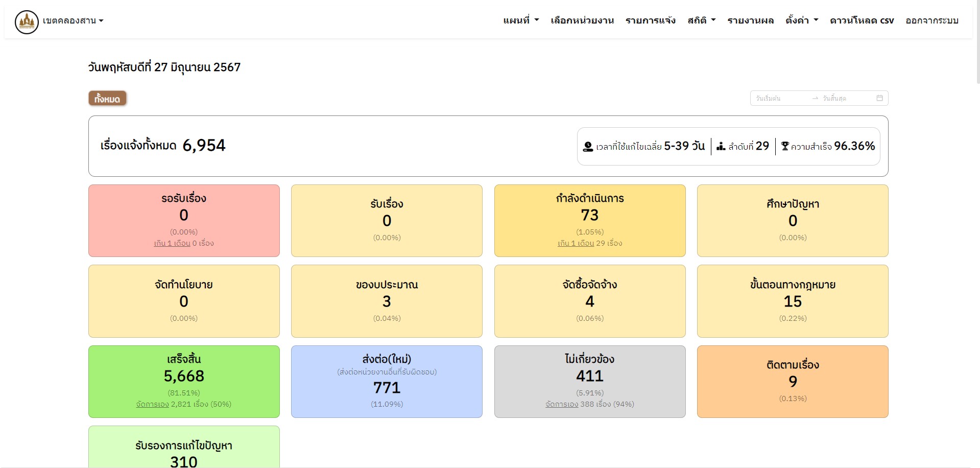
Task: Select the blue ส่งต่อ(ใหม่) status card
Action: tap(387, 381)
